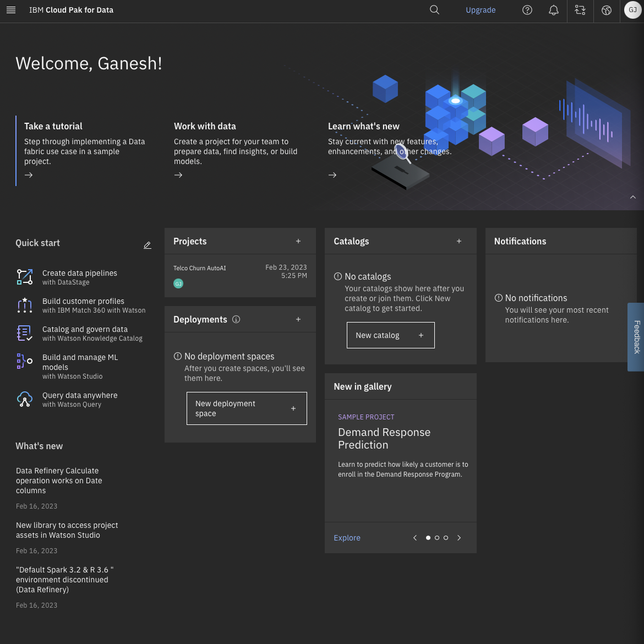Click the SAMPLE PROJECT label
The height and width of the screenshot is (644, 644).
366,417
